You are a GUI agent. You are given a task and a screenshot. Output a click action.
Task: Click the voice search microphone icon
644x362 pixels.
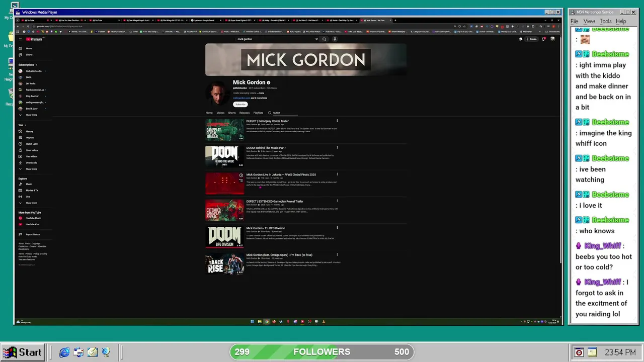[x=335, y=39]
